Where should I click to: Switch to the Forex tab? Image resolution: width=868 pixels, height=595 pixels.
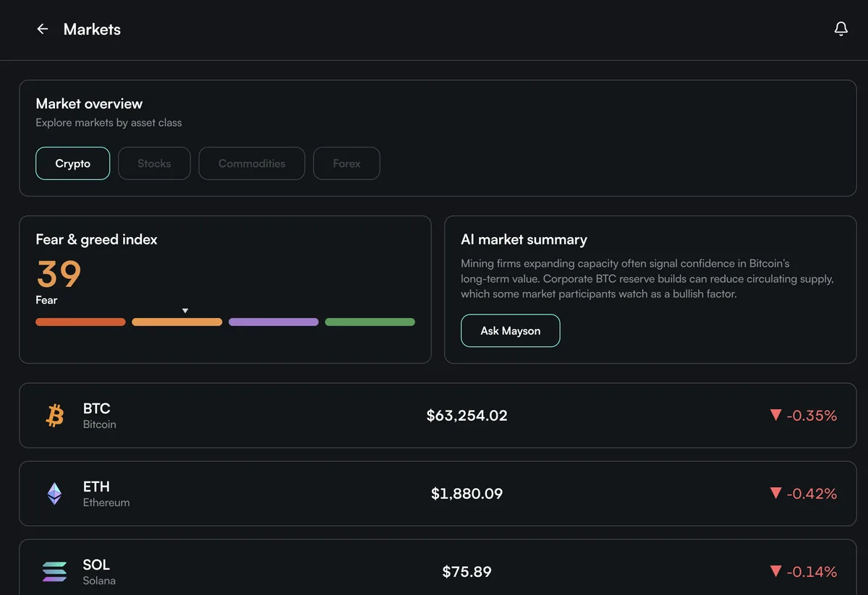346,163
